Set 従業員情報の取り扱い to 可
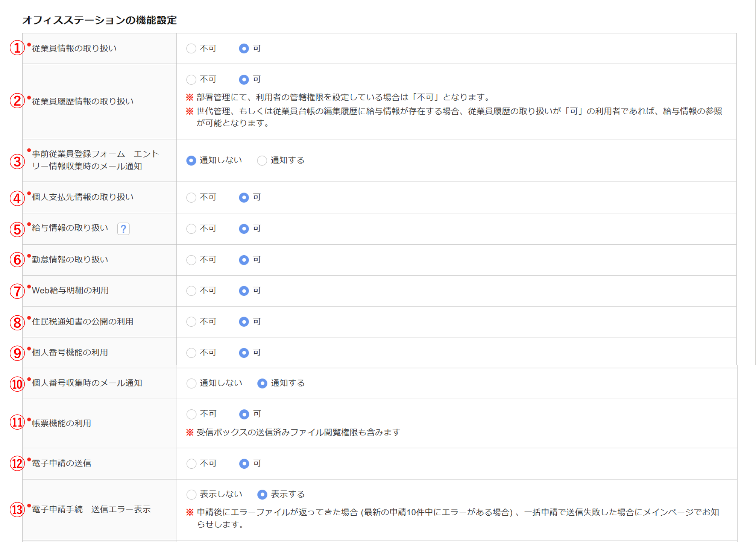This screenshot has width=756, height=542. click(244, 48)
